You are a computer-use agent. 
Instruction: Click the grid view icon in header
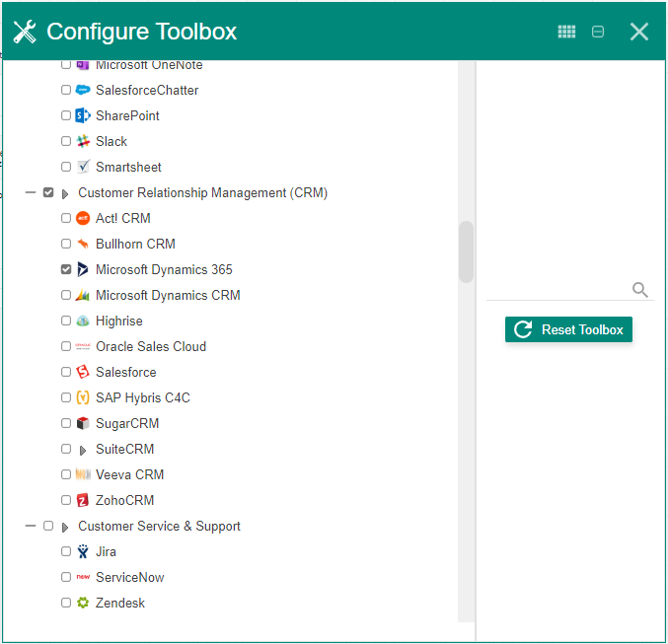(x=566, y=32)
